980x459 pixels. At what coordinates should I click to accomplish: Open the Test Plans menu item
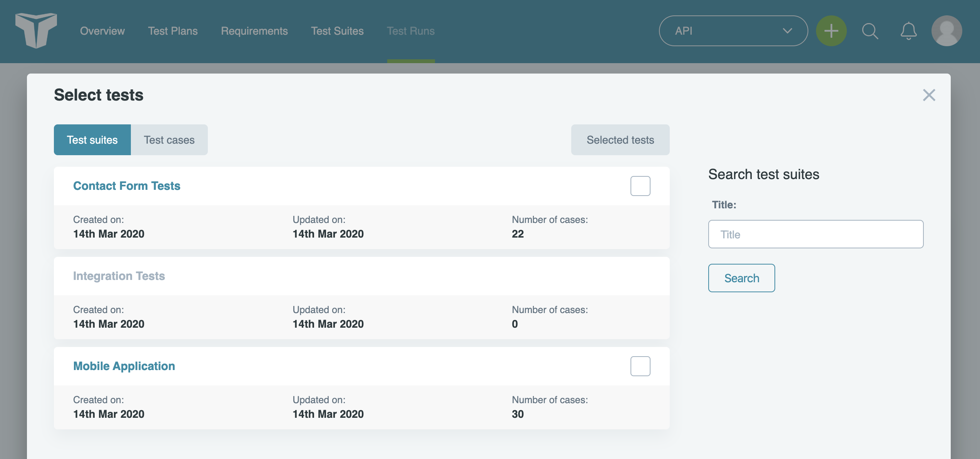tap(173, 31)
